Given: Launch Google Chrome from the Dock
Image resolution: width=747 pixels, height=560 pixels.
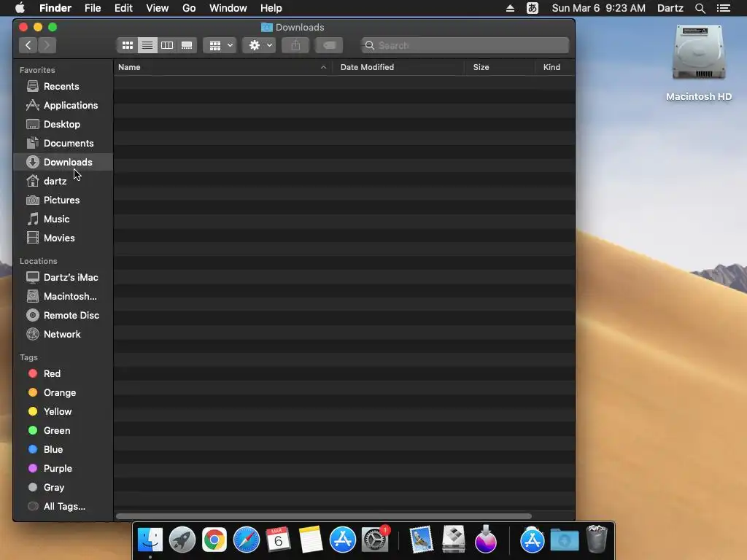Looking at the screenshot, I should coord(214,540).
